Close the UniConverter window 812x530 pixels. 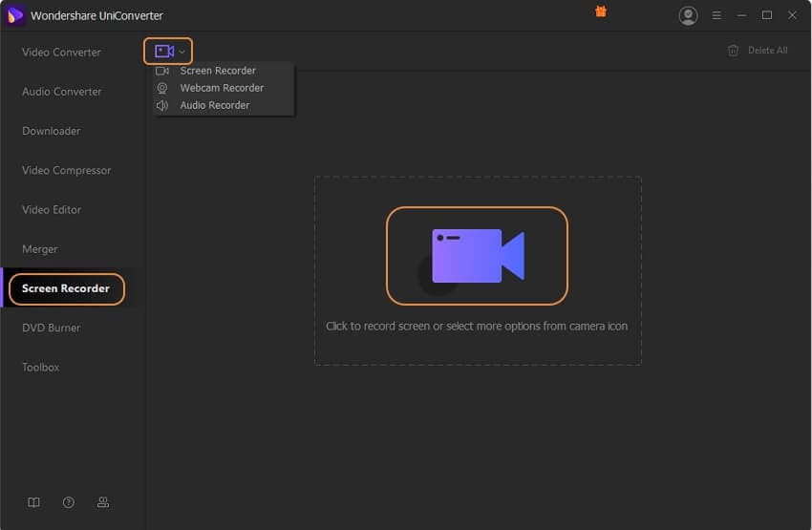pyautogui.click(x=792, y=15)
